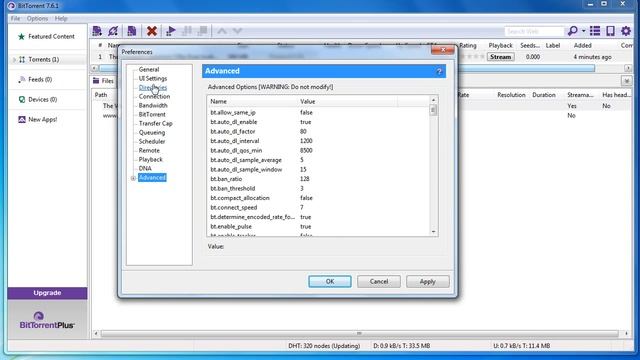This screenshot has width=640, height=360.
Task: Select Bandwidth in Preferences tree
Action: pyautogui.click(x=153, y=105)
